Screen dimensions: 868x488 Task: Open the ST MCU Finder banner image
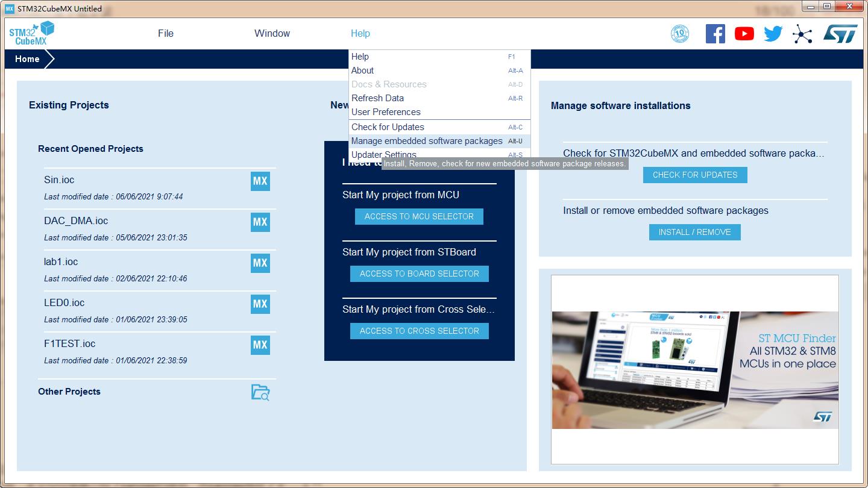tap(695, 370)
